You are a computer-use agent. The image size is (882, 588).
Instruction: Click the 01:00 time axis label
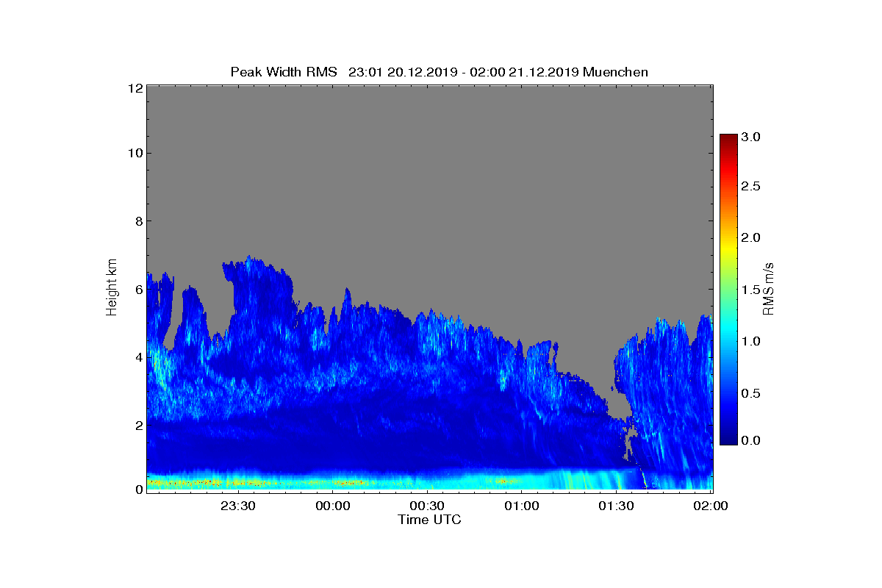click(x=521, y=506)
